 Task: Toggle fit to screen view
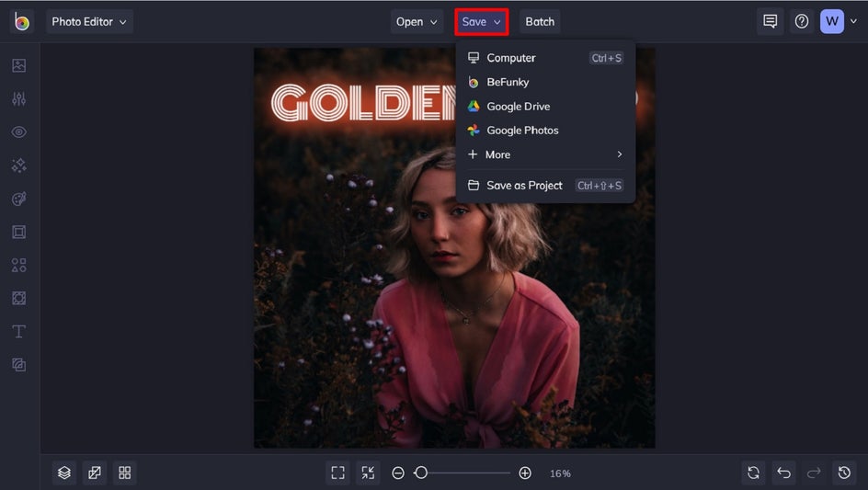(x=337, y=473)
